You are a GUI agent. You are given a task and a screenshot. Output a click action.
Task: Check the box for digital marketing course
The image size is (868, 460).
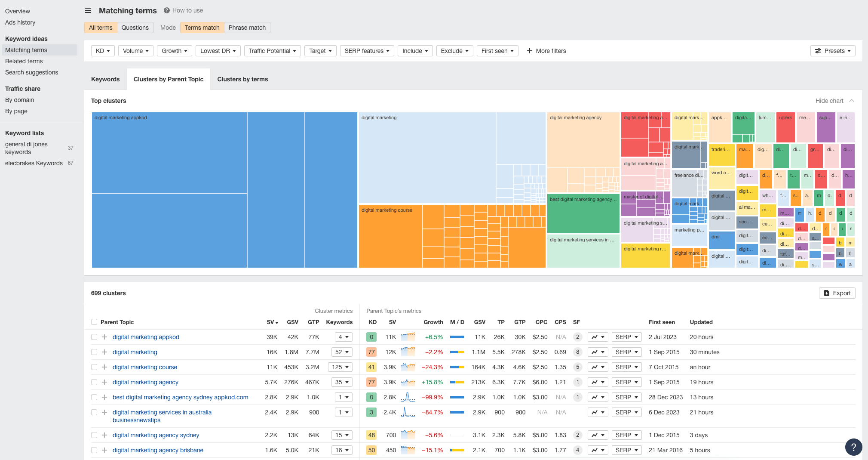[94, 367]
